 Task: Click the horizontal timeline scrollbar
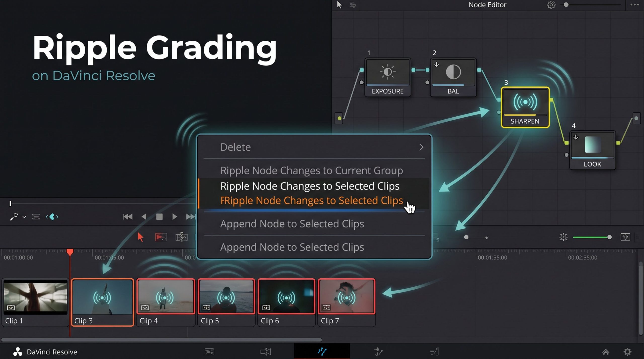coord(162,340)
